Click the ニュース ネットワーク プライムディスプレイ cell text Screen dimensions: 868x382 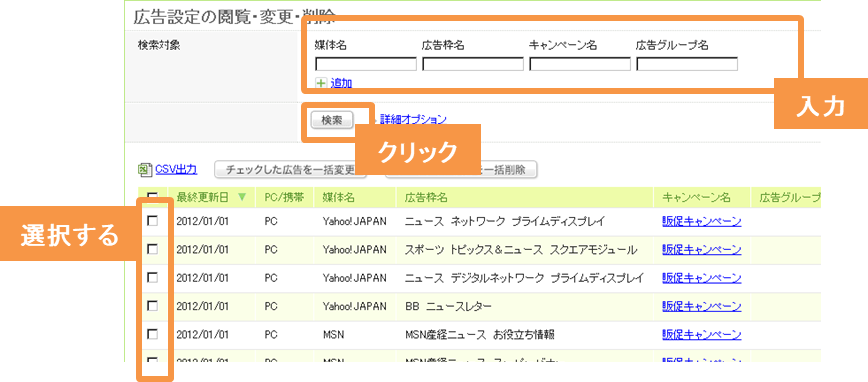505,221
